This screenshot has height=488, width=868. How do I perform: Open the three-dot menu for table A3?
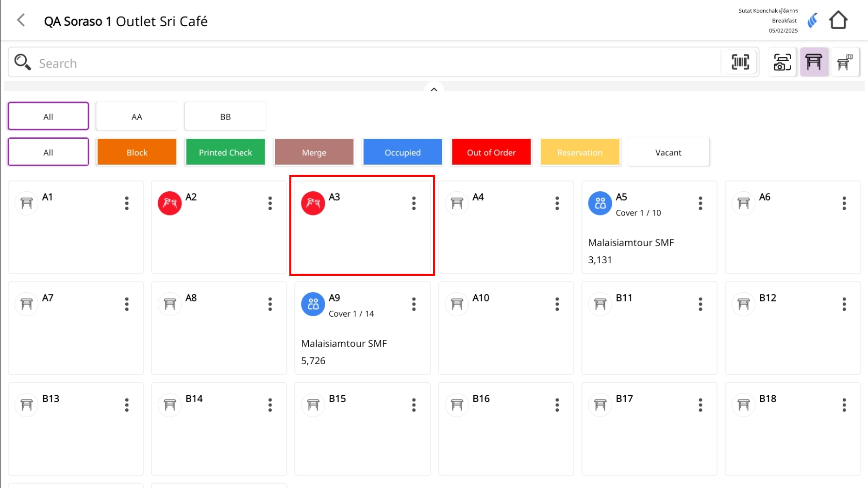[414, 203]
